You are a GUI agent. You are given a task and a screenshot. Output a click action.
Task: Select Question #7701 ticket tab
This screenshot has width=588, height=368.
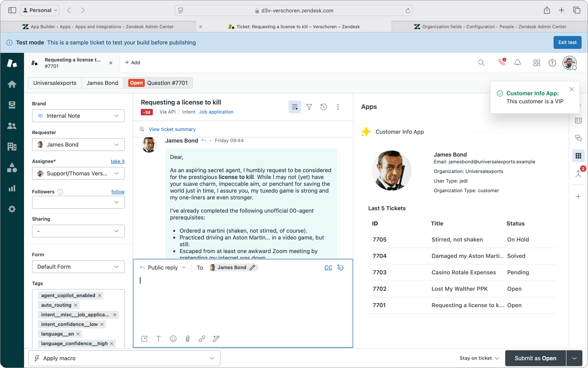(158, 83)
